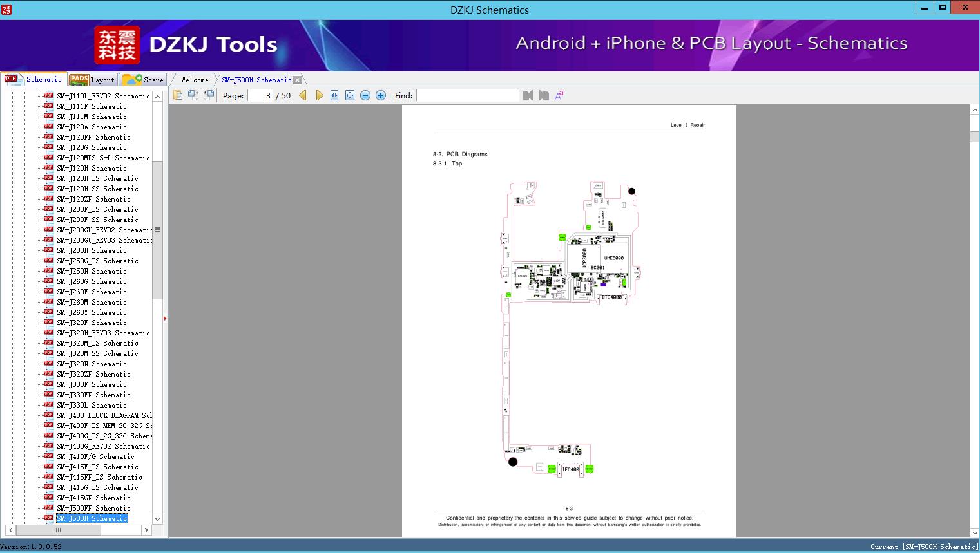This screenshot has height=553, width=980.
Task: Go to the next page
Action: tap(319, 95)
